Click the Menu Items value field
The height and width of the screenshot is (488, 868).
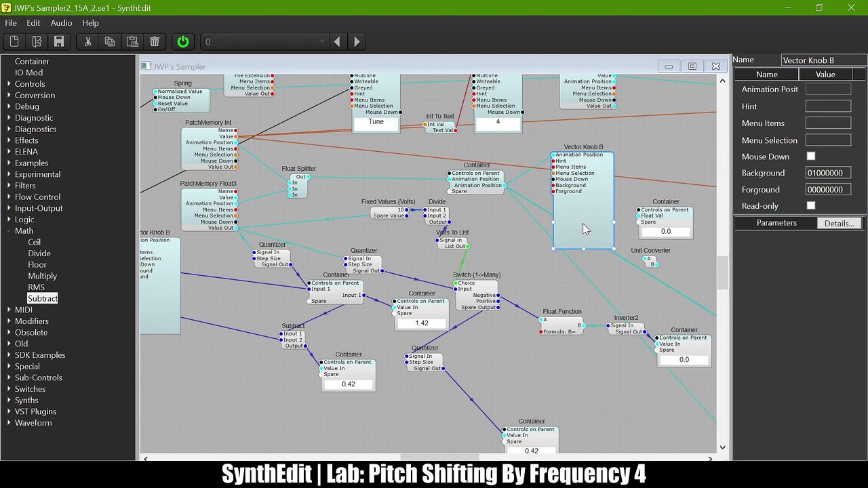(828, 123)
